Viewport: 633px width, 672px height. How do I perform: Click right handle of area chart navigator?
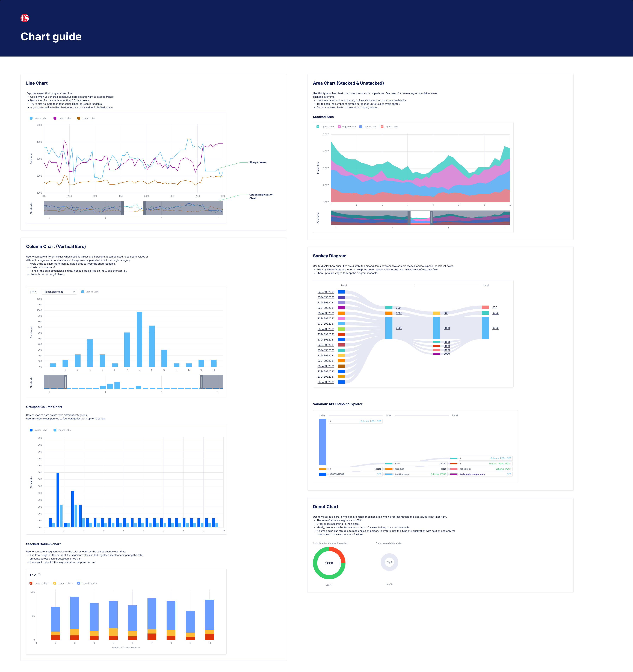pos(432,218)
